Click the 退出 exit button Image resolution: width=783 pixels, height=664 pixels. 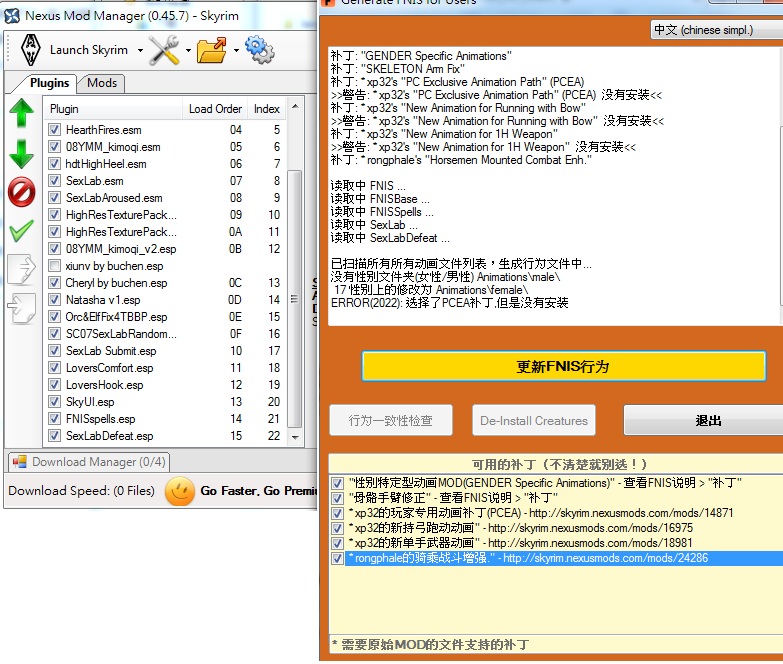704,420
